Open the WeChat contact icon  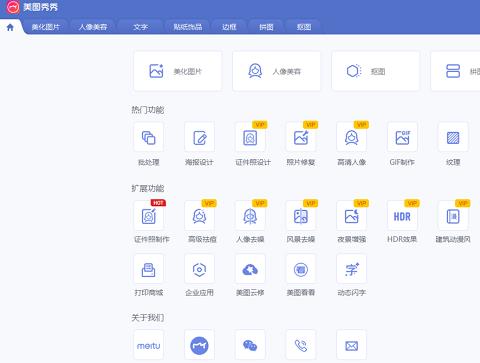click(x=250, y=345)
